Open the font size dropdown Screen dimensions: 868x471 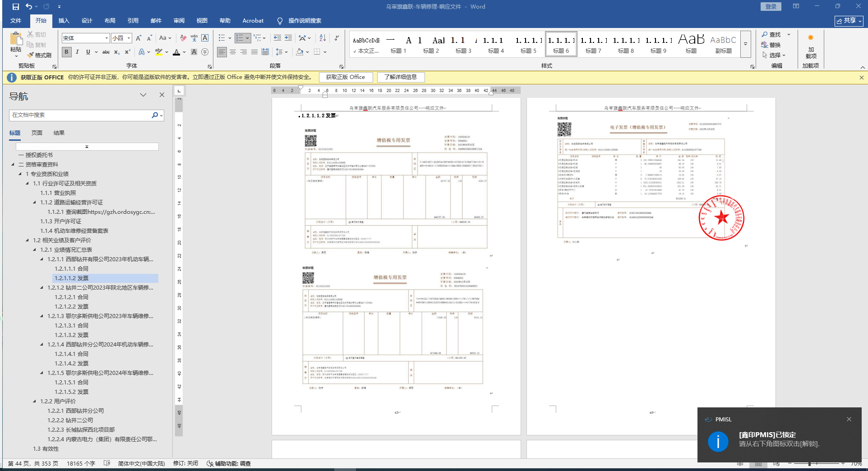[129, 38]
